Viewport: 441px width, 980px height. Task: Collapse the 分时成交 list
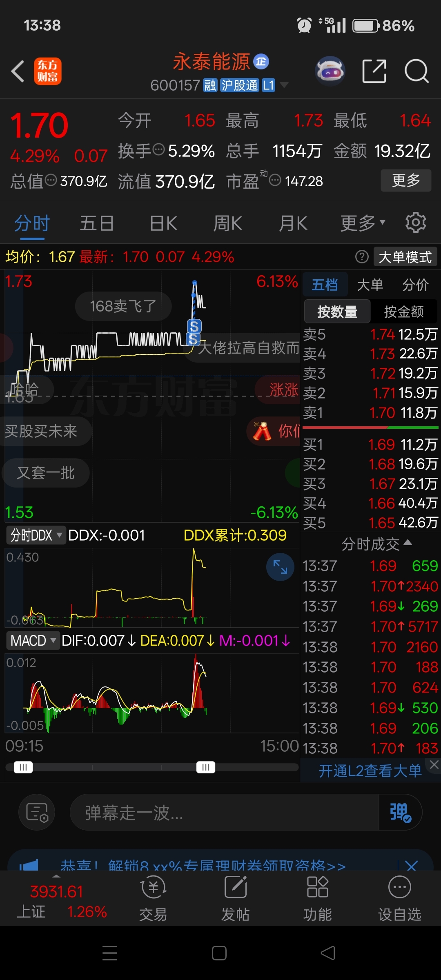[x=376, y=544]
